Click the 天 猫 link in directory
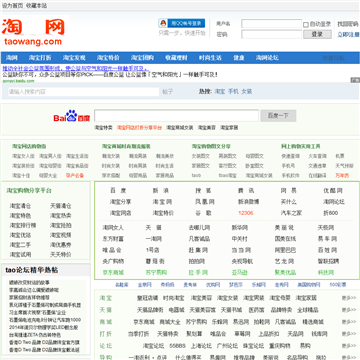Viewport: 360px width, 360px height. (154, 228)
